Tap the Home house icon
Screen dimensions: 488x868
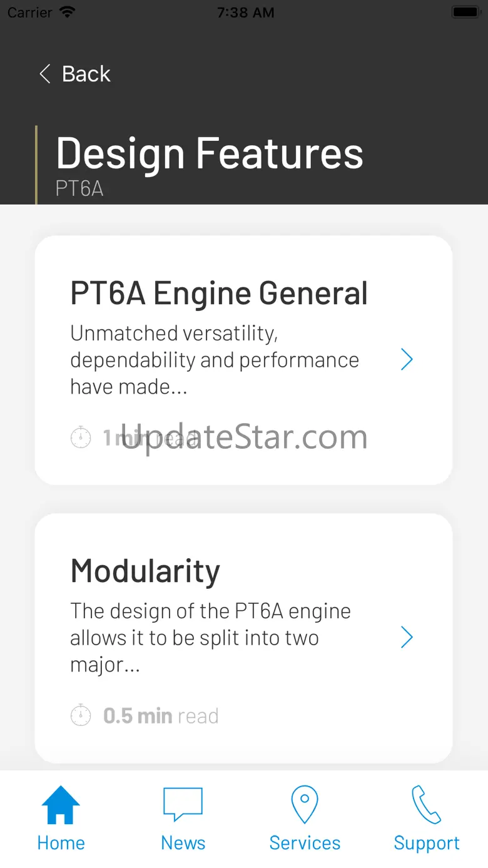[x=61, y=805]
